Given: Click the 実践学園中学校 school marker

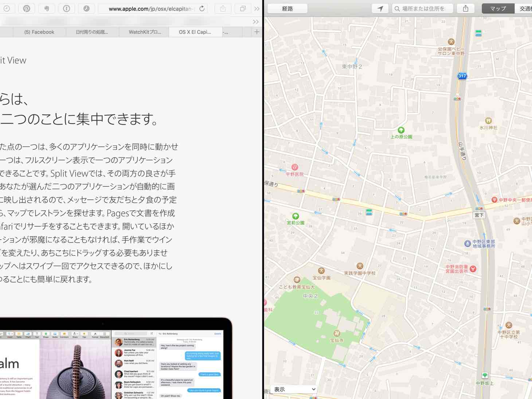Looking at the screenshot, I should tap(360, 266).
